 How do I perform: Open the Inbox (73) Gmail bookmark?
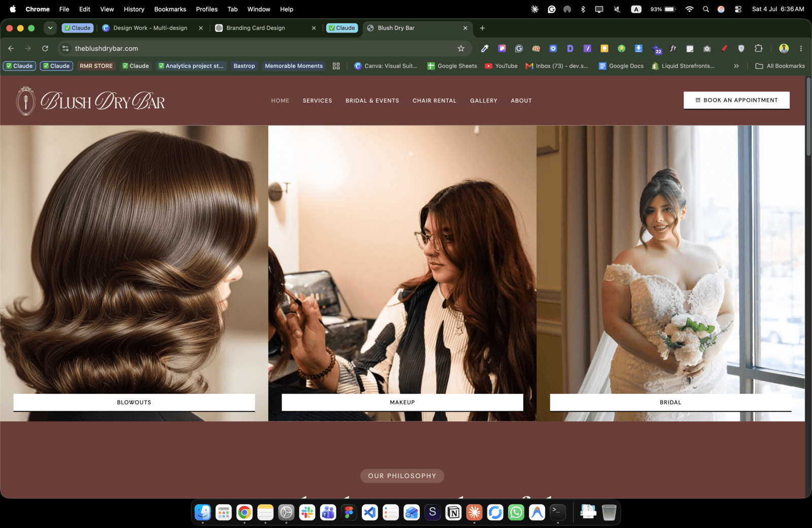click(x=557, y=66)
